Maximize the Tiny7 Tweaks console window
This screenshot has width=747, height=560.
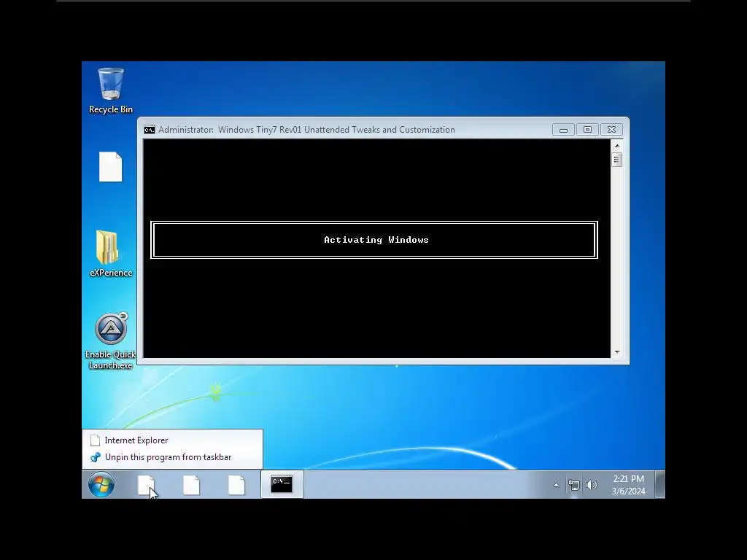click(x=587, y=130)
